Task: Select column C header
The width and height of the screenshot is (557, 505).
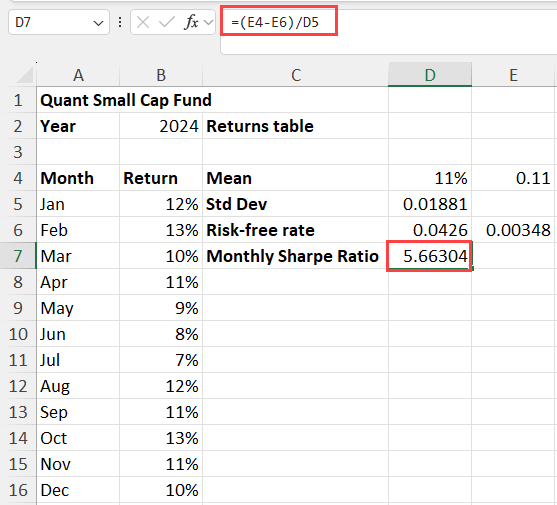Action: (296, 75)
